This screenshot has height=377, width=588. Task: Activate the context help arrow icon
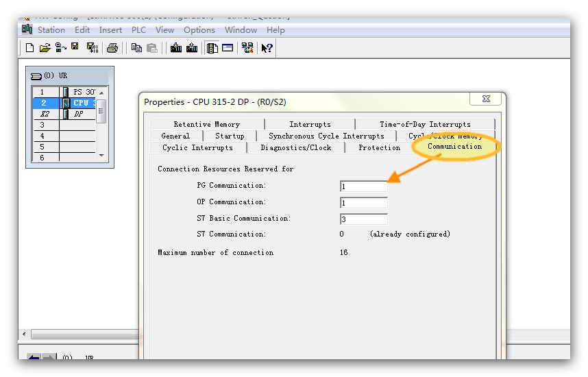click(267, 48)
